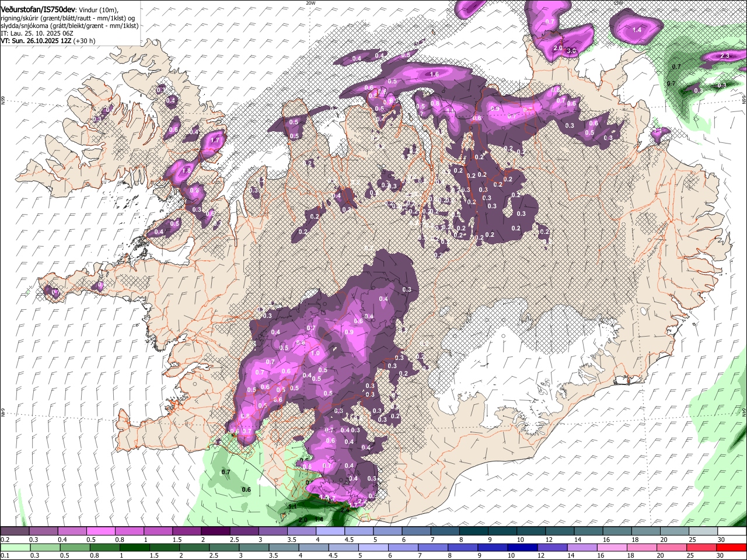
Task: Click the 10 label on the green scale
Action: (x=511, y=556)
